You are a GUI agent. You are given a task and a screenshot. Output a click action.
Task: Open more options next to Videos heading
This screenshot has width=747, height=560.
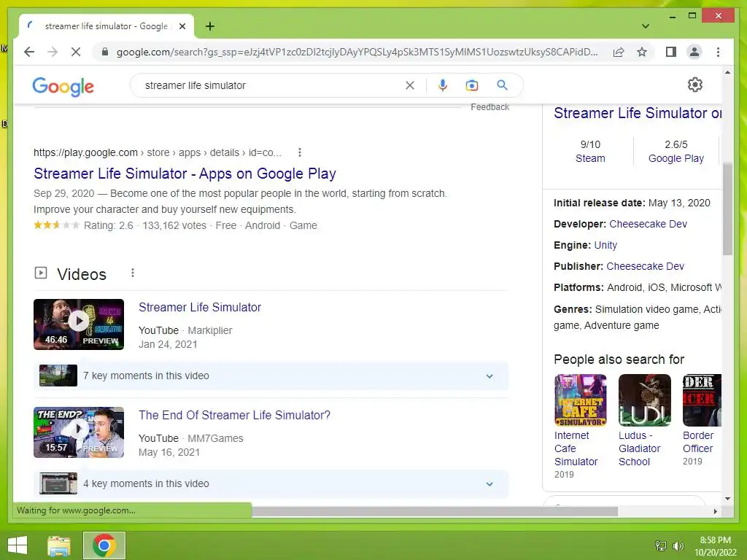coord(133,273)
